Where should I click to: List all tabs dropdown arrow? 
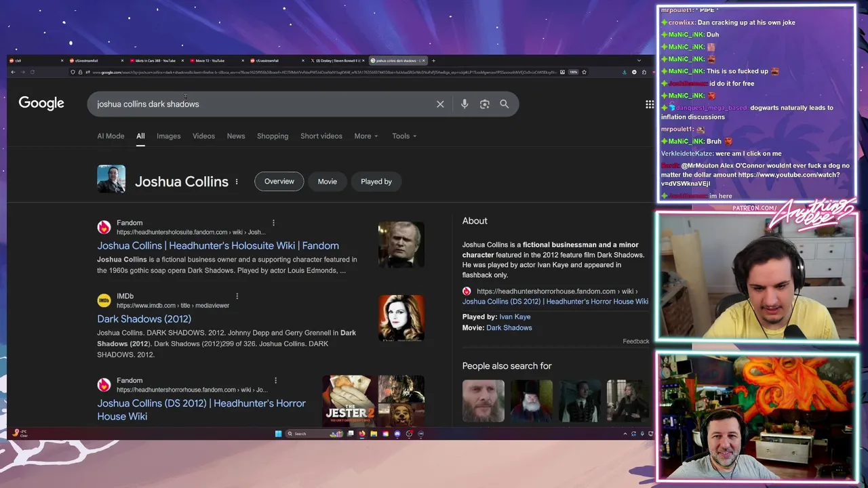tap(638, 61)
